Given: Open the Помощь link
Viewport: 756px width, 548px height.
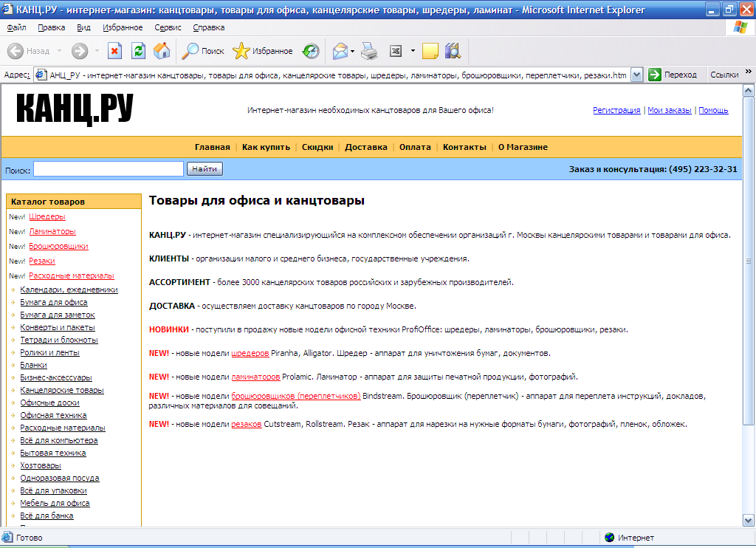Looking at the screenshot, I should [x=714, y=110].
